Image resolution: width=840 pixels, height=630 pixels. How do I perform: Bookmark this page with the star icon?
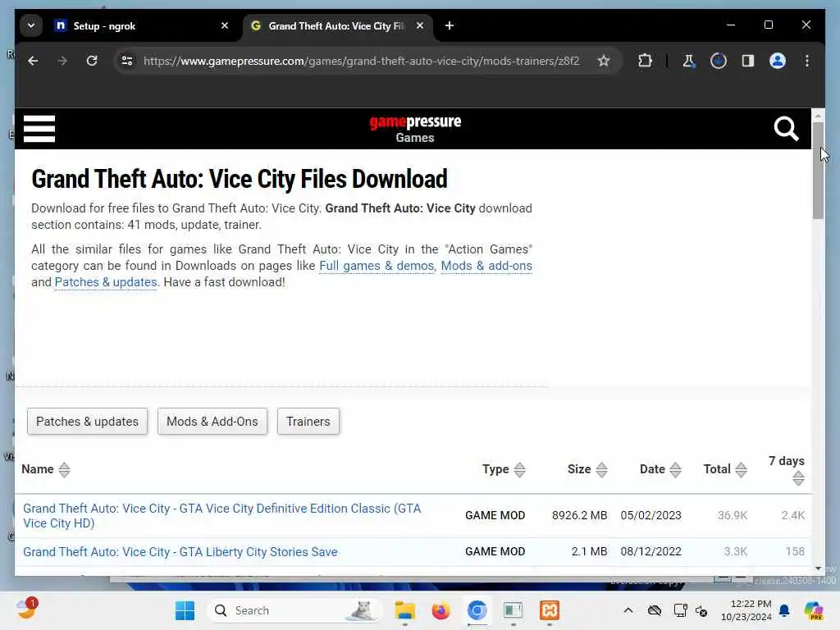pos(604,61)
